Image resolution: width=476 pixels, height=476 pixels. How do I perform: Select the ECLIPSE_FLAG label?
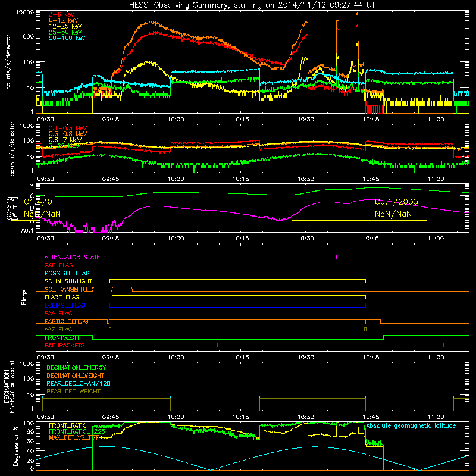65,305
